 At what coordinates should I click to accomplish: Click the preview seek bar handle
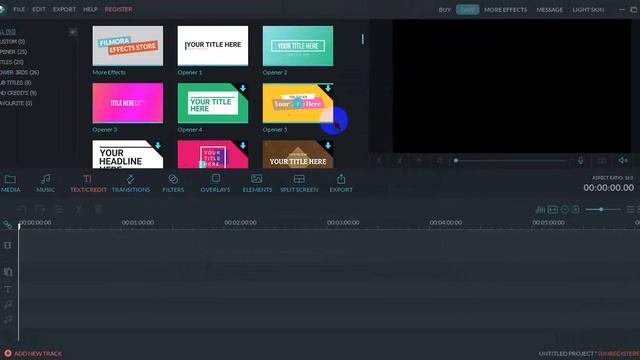pyautogui.click(x=456, y=160)
